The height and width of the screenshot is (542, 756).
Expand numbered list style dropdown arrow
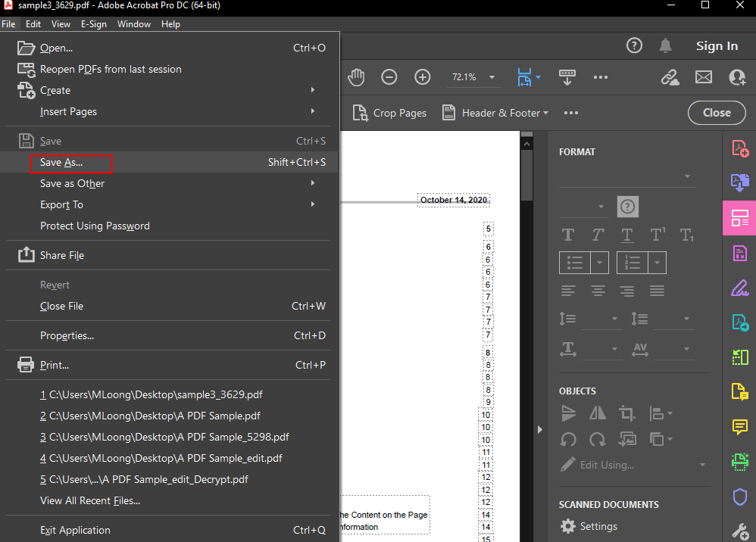pos(658,263)
